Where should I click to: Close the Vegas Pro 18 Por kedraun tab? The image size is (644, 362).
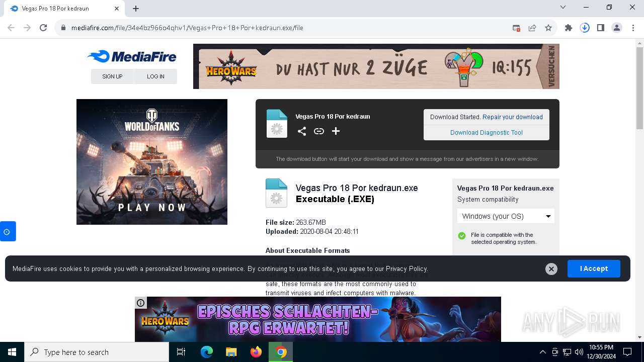coord(117,9)
